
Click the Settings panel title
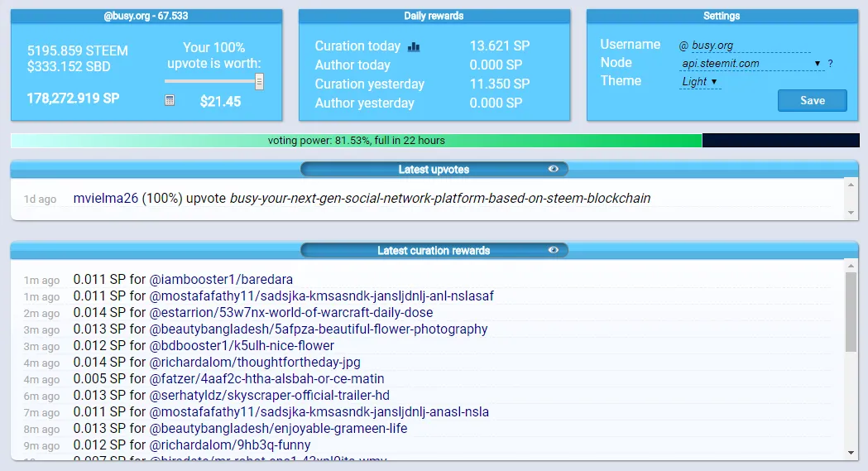(722, 16)
